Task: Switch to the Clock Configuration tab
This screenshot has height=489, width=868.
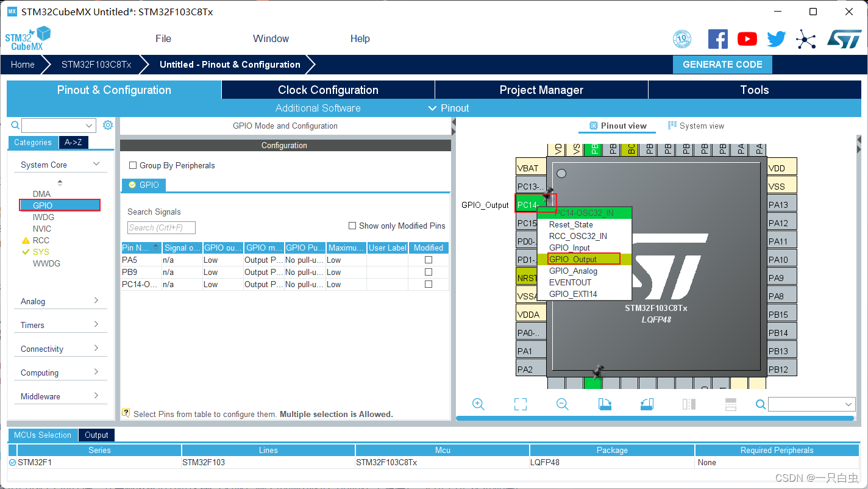Action: click(x=327, y=90)
